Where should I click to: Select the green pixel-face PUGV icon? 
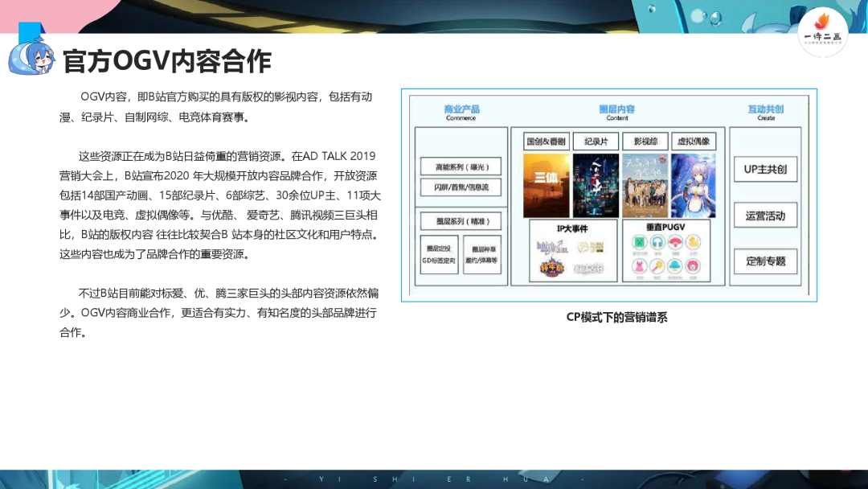(640, 243)
